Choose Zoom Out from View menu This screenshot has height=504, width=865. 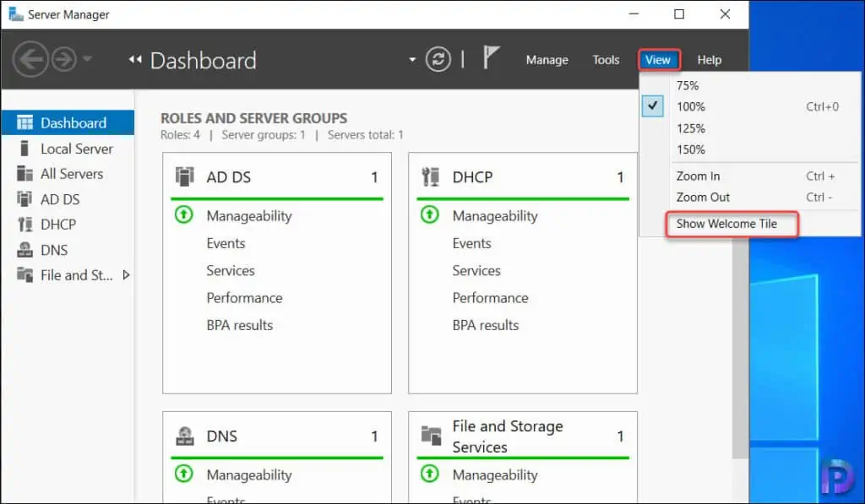(751, 197)
